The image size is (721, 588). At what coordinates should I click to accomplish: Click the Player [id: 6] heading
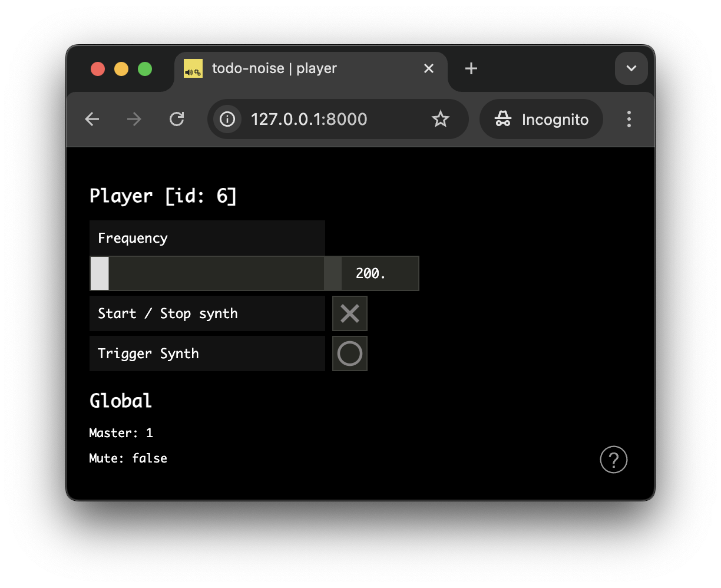(x=163, y=195)
